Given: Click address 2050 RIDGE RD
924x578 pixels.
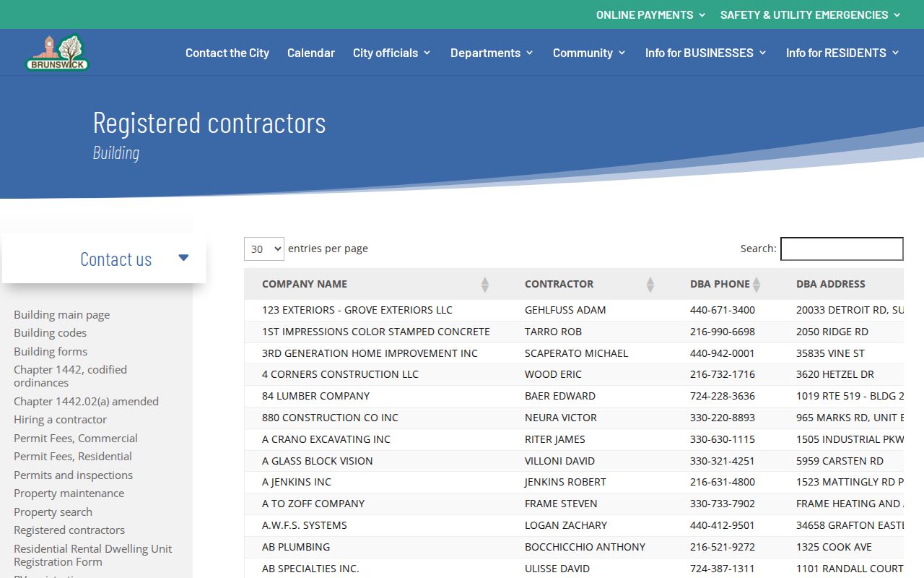Looking at the screenshot, I should tap(832, 332).
